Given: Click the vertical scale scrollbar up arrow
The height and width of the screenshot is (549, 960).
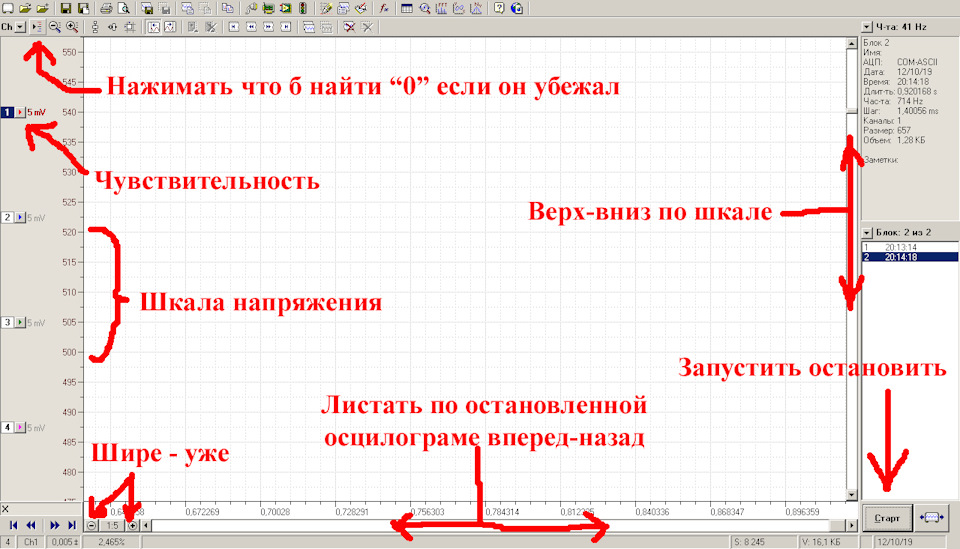Looking at the screenshot, I should pyautogui.click(x=851, y=43).
